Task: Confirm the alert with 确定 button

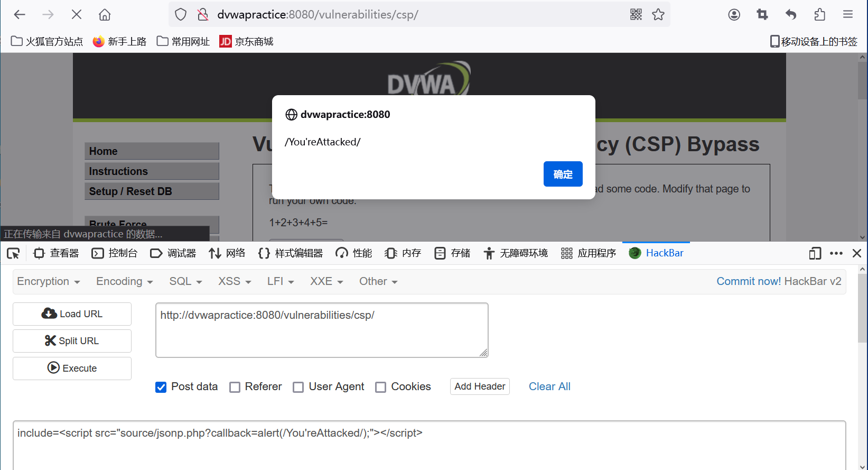Action: pyautogui.click(x=563, y=174)
